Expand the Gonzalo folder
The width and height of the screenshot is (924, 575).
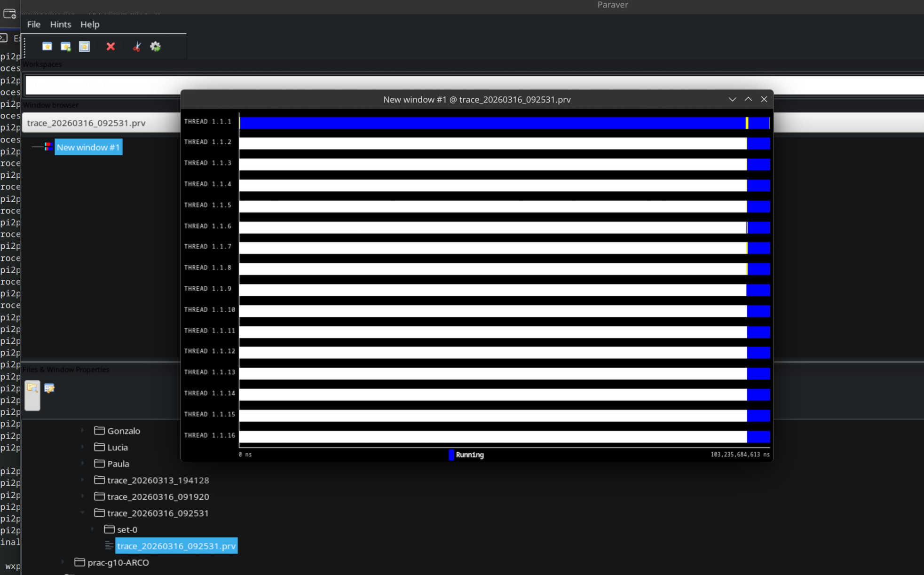83,431
